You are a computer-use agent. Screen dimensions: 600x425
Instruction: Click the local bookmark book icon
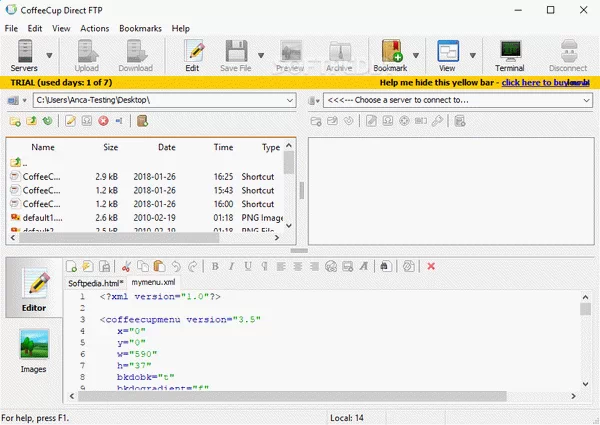point(142,121)
